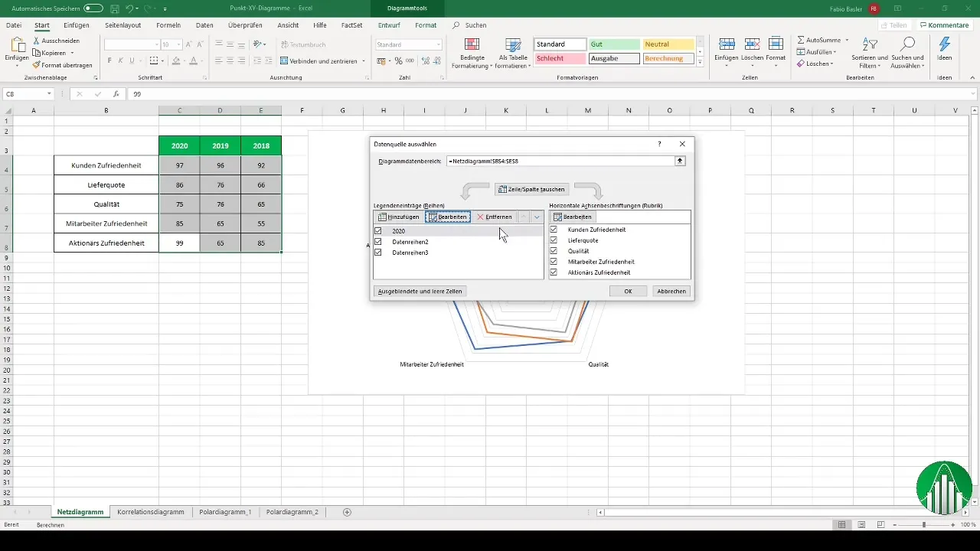Screen dimensions: 980x551
Task: Click move series up arrow in dialog
Action: (x=523, y=217)
